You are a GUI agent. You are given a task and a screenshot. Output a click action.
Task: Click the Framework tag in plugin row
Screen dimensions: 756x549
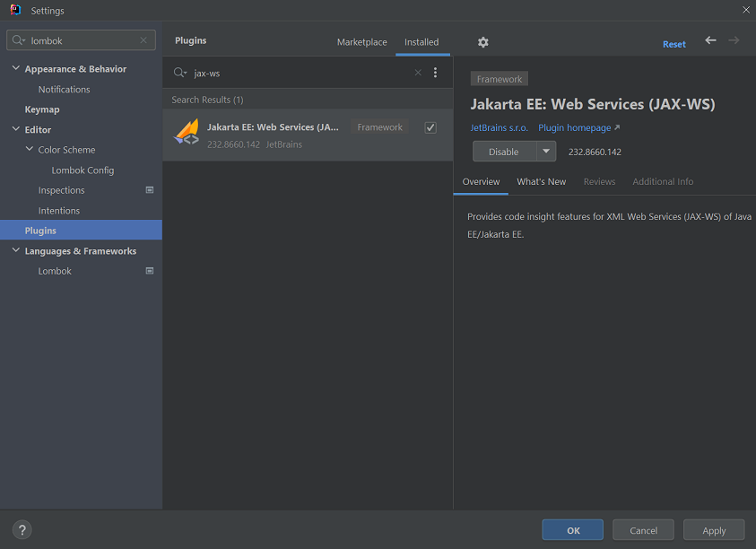point(379,127)
